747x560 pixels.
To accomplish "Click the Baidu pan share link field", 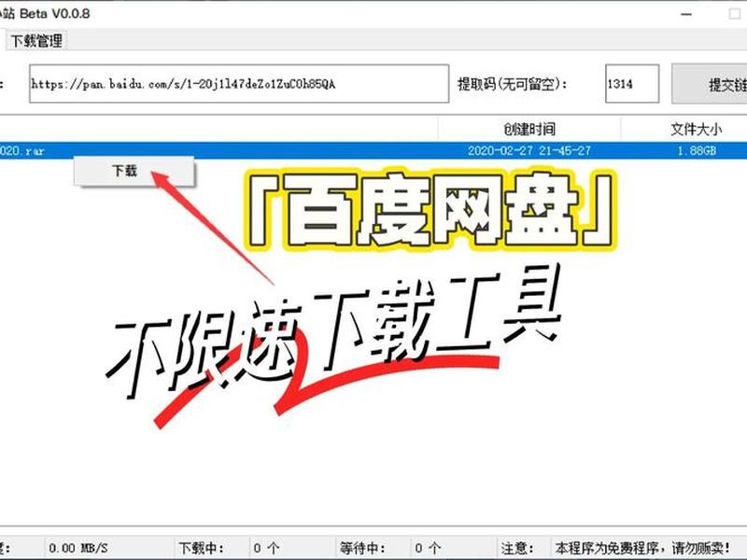I will (x=239, y=84).
